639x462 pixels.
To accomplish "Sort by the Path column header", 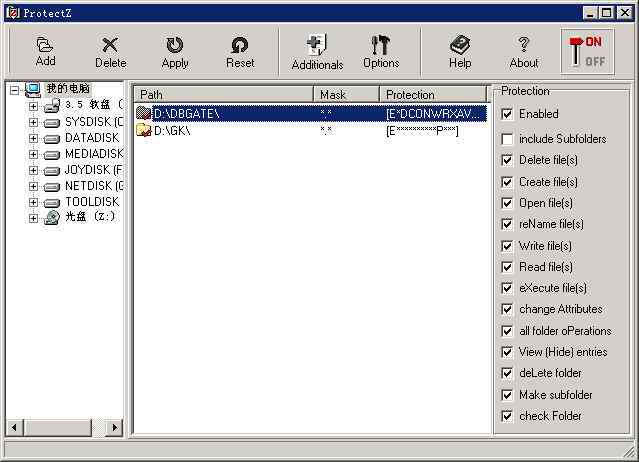I will [x=223, y=95].
